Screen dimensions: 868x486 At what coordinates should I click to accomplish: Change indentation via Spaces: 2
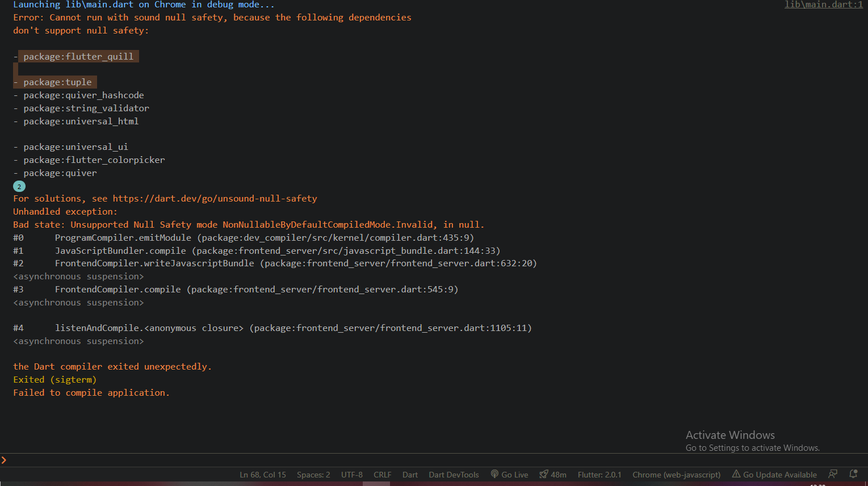[313, 475]
